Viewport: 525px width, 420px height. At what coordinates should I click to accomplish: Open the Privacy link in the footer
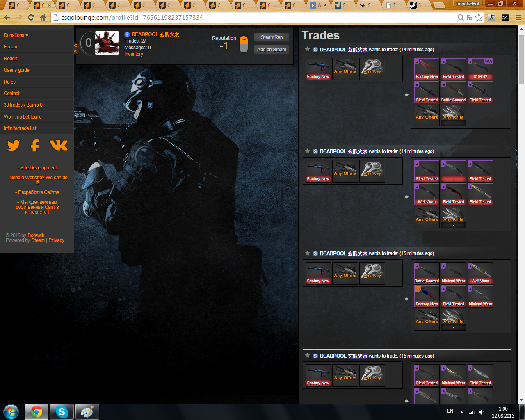tap(57, 240)
